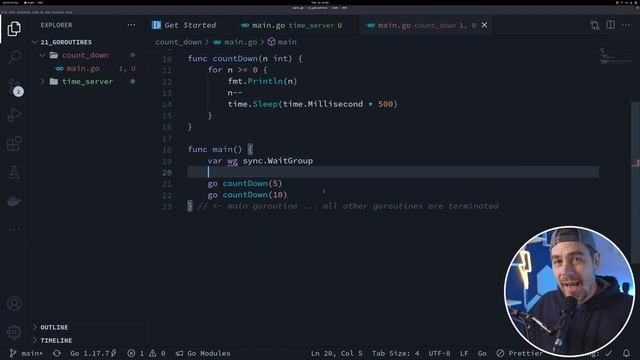
Task: Open editor more actions ellipsis
Action: tap(626, 25)
